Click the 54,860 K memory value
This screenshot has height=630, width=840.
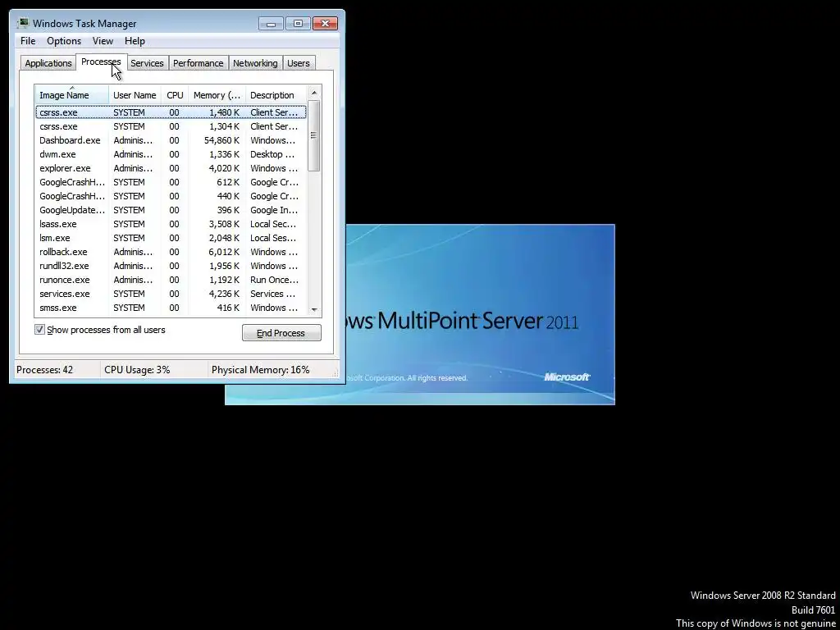coord(221,140)
